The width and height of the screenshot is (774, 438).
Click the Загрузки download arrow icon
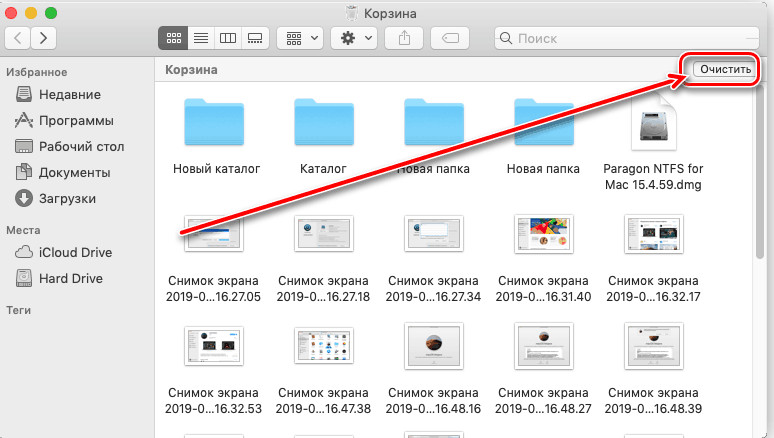point(24,199)
